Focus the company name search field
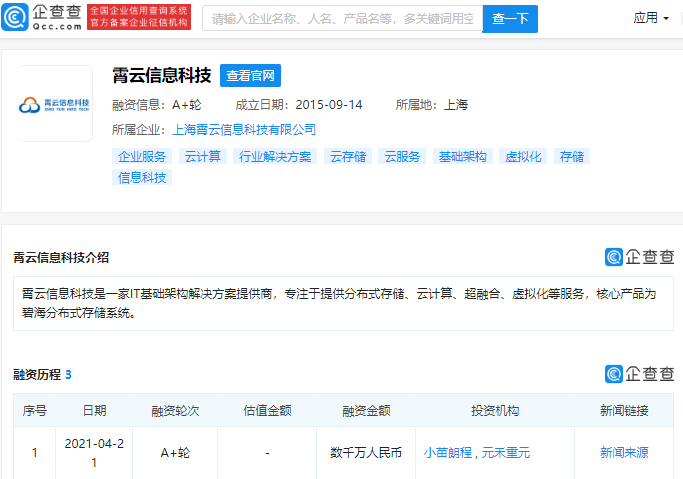This screenshot has height=479, width=683. (x=342, y=18)
